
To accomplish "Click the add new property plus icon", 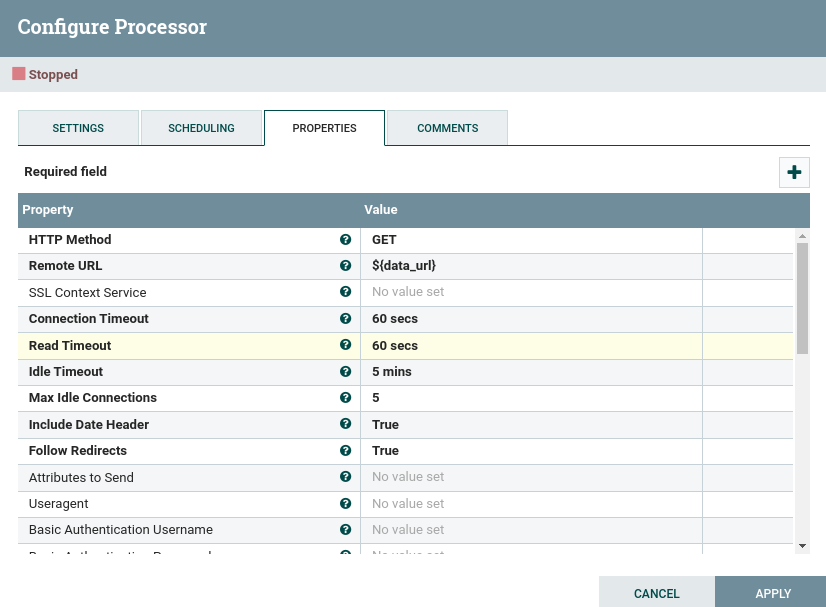I will click(x=794, y=172).
